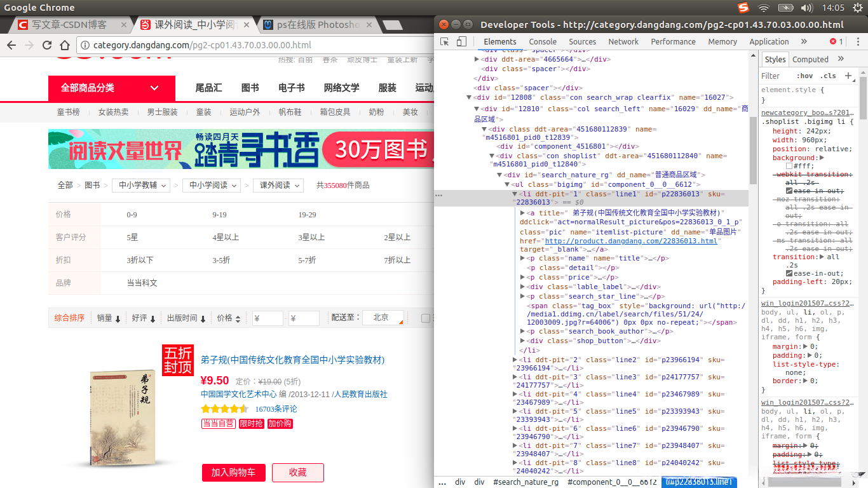Image resolution: width=868 pixels, height=488 pixels.
Task: Switch to the Network panel
Action: click(623, 42)
